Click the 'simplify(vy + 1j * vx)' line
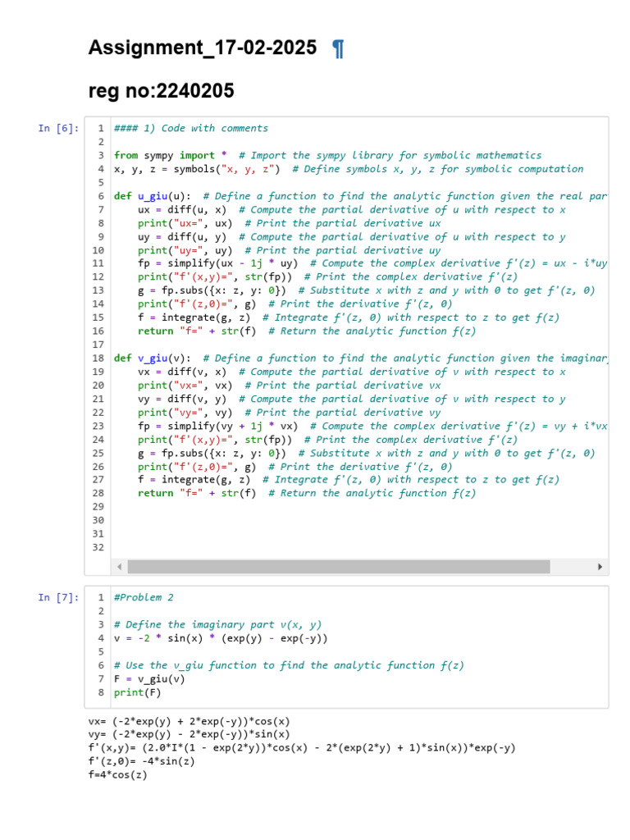630x840 pixels. point(372,426)
